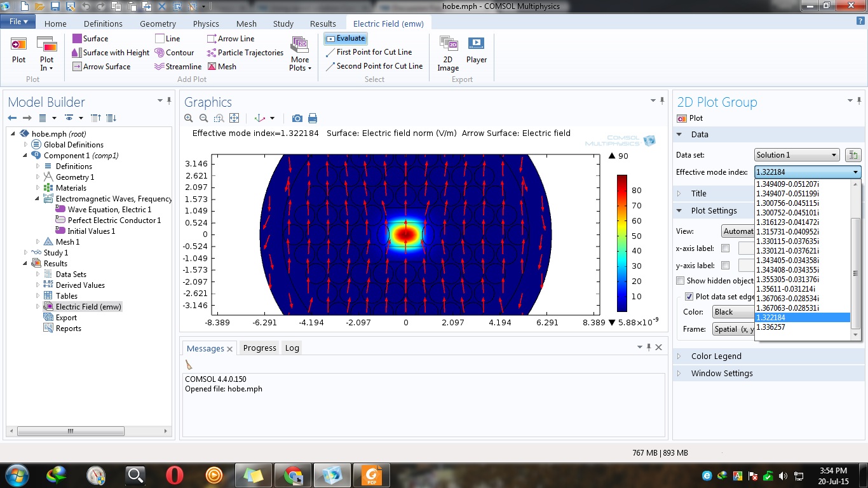The image size is (868, 488).
Task: Add a Streamline plot
Action: tap(179, 67)
